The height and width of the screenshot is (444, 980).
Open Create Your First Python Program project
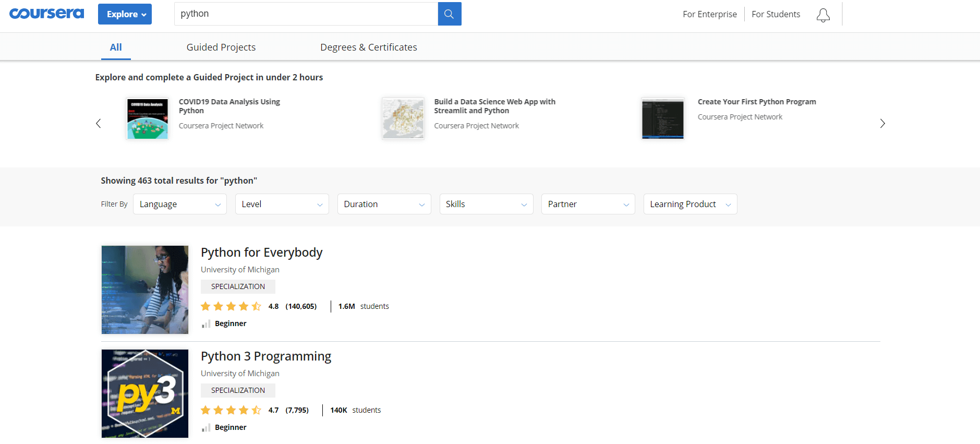(x=757, y=102)
